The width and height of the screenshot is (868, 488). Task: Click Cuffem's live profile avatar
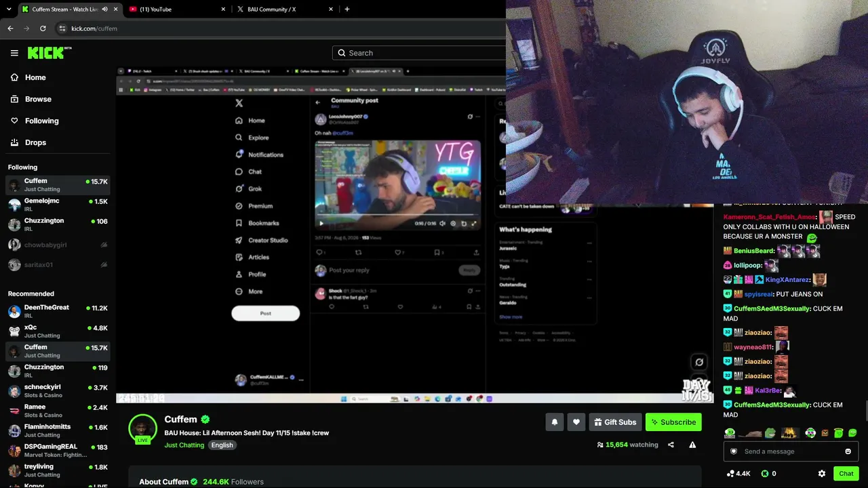coord(142,428)
